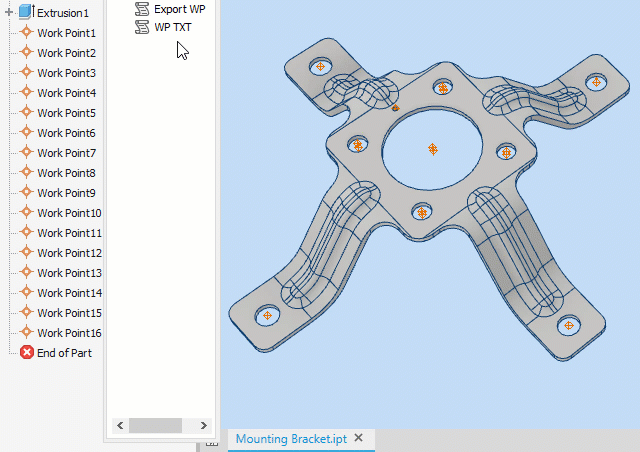
Task: Select the Extrusion1 feature icon
Action: [26, 13]
